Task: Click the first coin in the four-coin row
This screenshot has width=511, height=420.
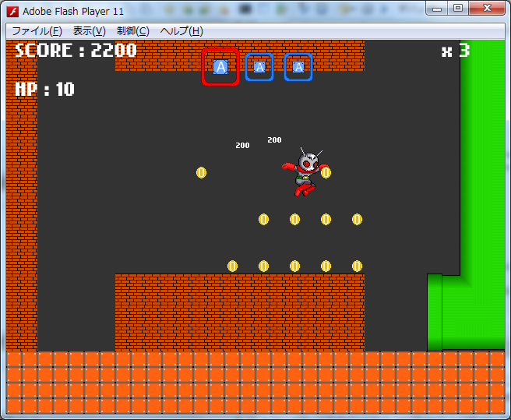Action: tap(263, 220)
